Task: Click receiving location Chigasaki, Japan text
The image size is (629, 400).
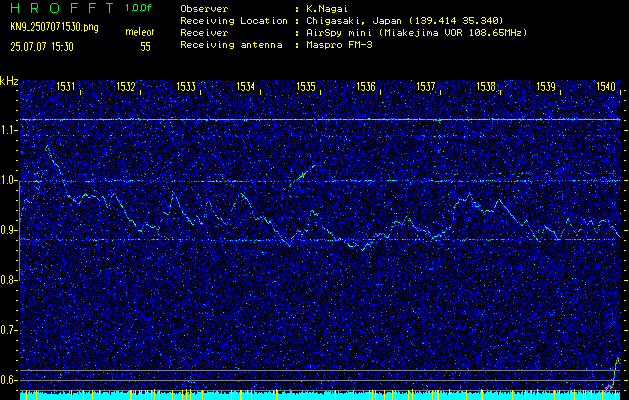Action: (x=404, y=20)
